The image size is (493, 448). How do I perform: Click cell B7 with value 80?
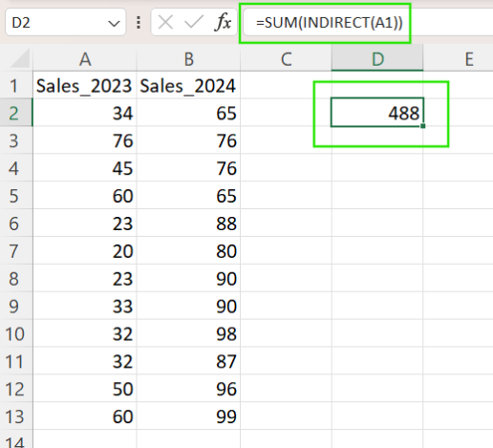(188, 251)
